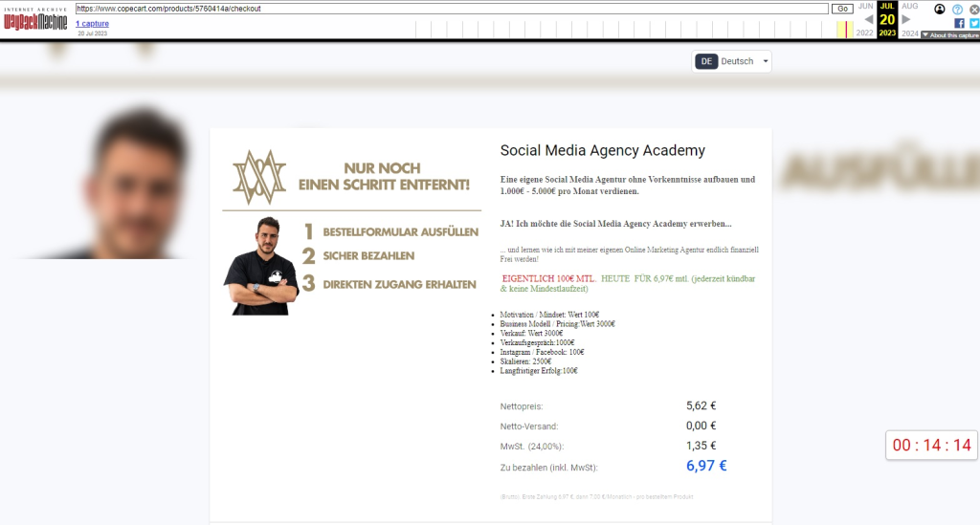Select JUN month in the timeline
This screenshot has height=525, width=980.
865,7
